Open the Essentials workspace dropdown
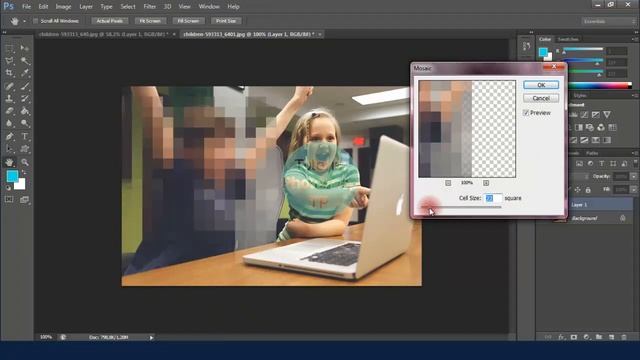Viewport: 640px width, 360px height. click(608, 21)
